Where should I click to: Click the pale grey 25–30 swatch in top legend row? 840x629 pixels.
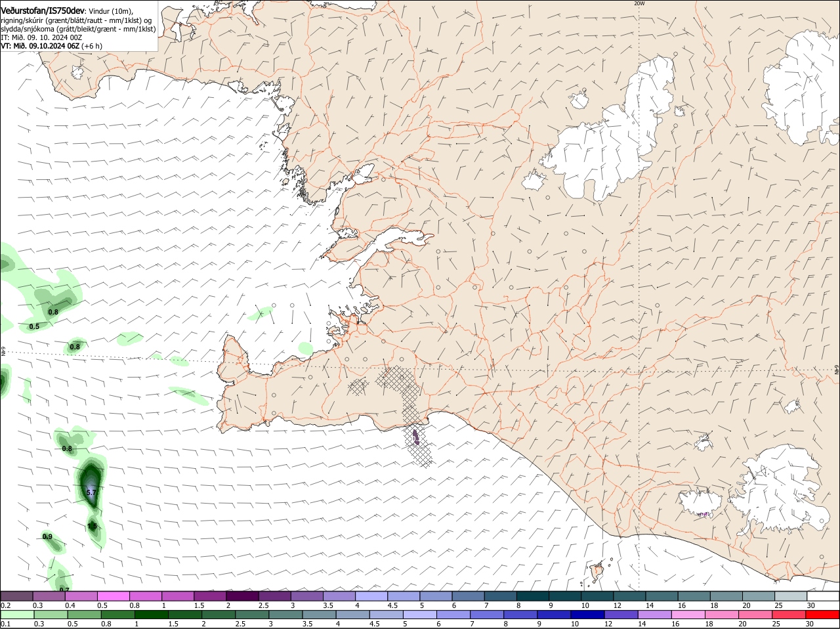(791, 596)
